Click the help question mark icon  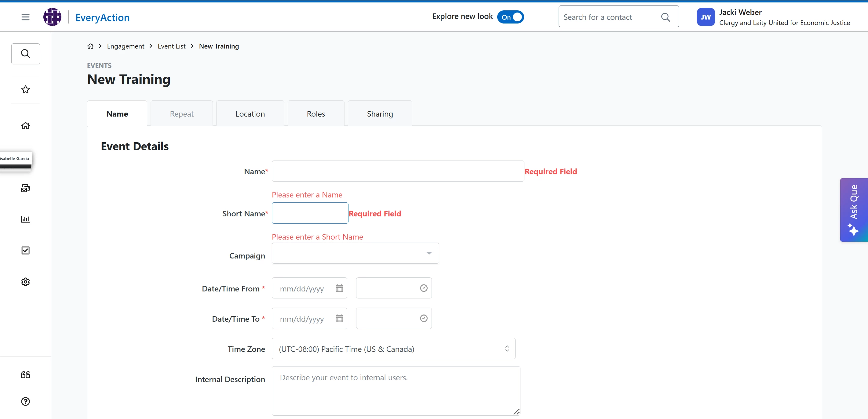coord(26,402)
